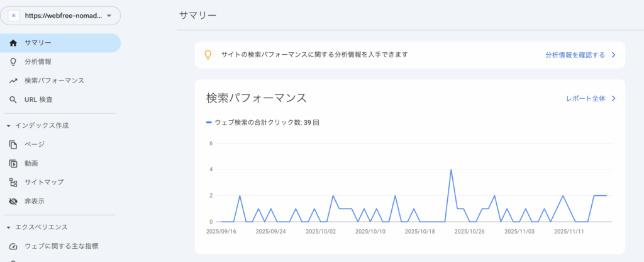Collapse the インデックス作成 section
Screen dimensions: 644x262
[x=8, y=125]
